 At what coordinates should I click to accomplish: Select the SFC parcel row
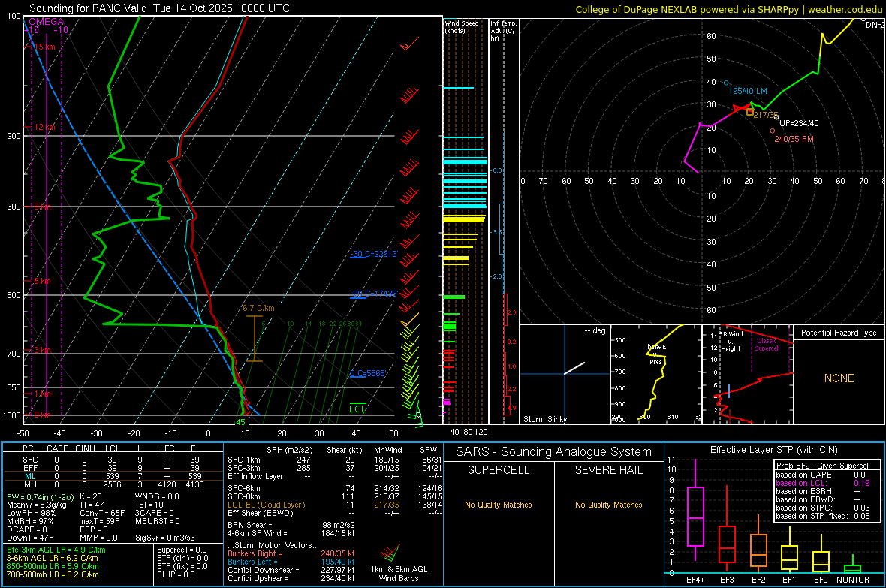113,460
